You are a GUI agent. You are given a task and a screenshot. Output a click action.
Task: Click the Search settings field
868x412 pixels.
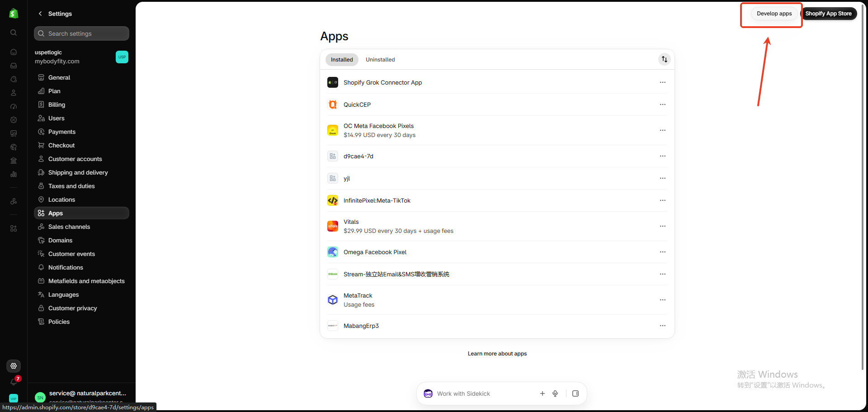click(x=81, y=33)
